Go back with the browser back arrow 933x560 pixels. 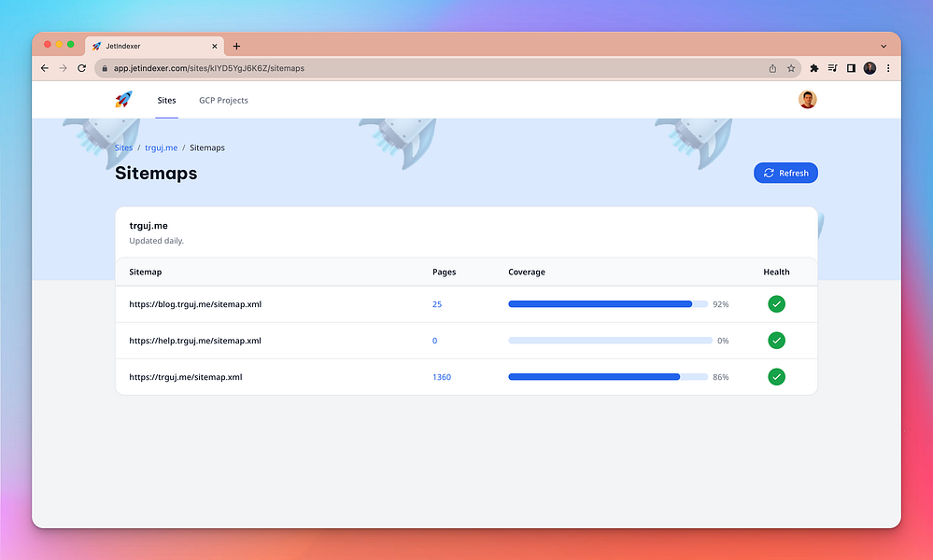click(x=45, y=68)
